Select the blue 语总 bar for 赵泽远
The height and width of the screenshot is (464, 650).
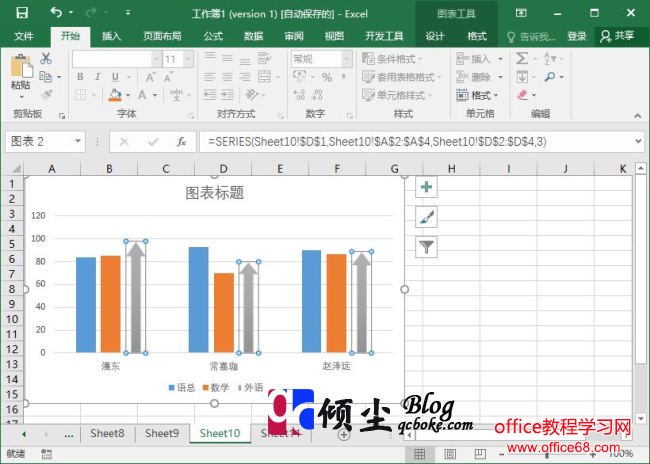(x=311, y=301)
